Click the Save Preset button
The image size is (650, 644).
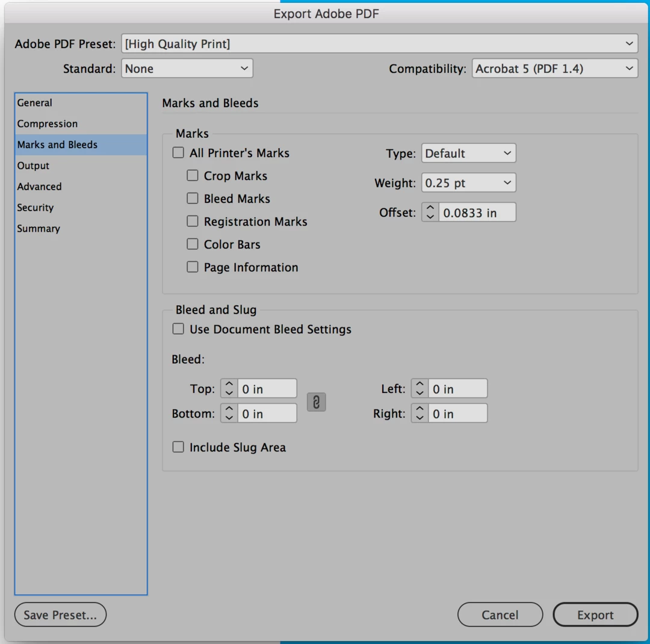point(61,615)
